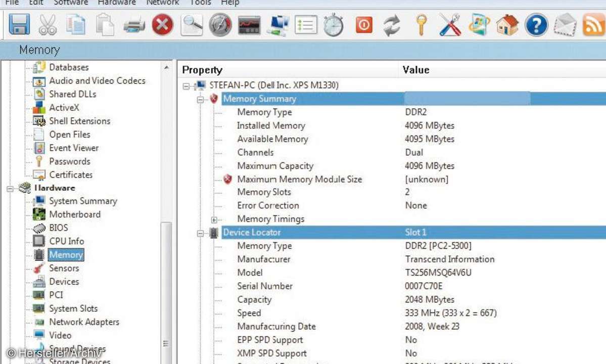Select Motherboard in the tree
The height and width of the screenshot is (364, 606).
75,214
